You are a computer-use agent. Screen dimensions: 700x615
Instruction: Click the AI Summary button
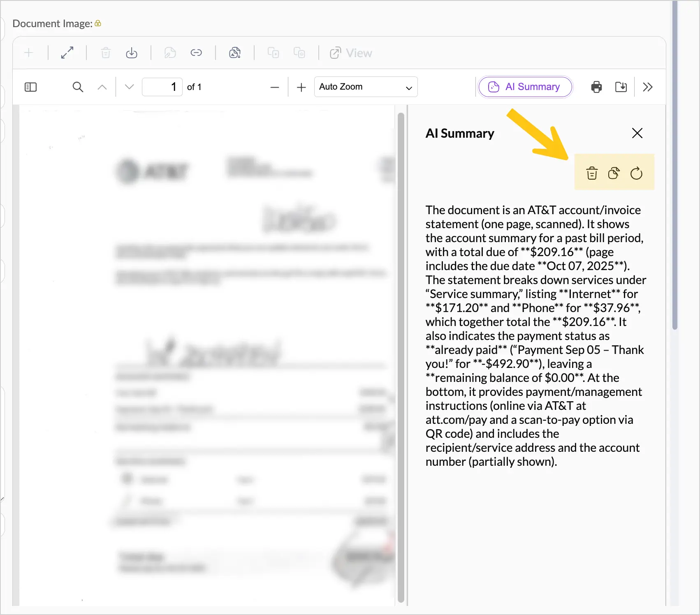pyautogui.click(x=525, y=87)
